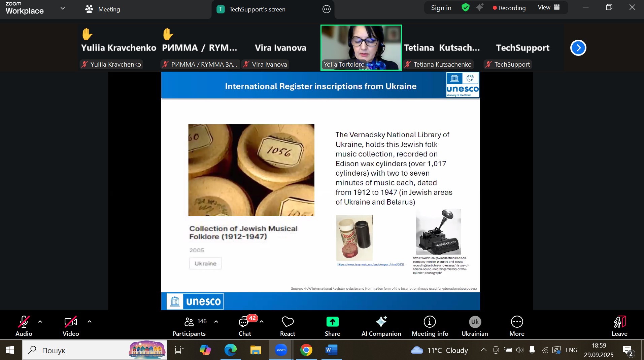Click the Sign in button

tap(441, 8)
